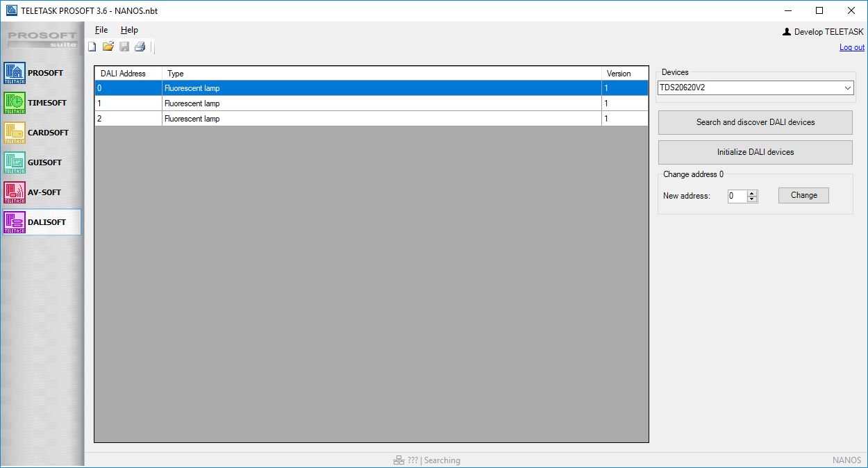Decrease the New address value with down arrow
The height and width of the screenshot is (468, 868).
752,199
